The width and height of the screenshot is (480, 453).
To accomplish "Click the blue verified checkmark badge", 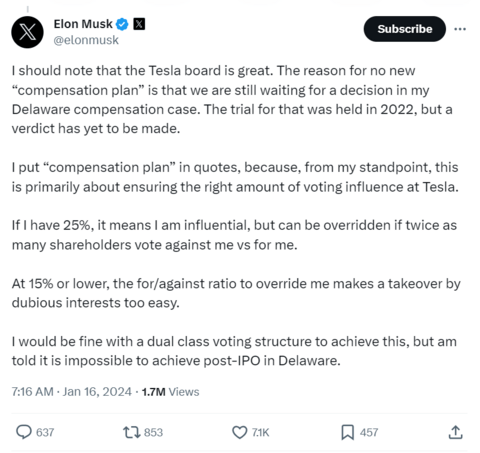I will pyautogui.click(x=122, y=24).
